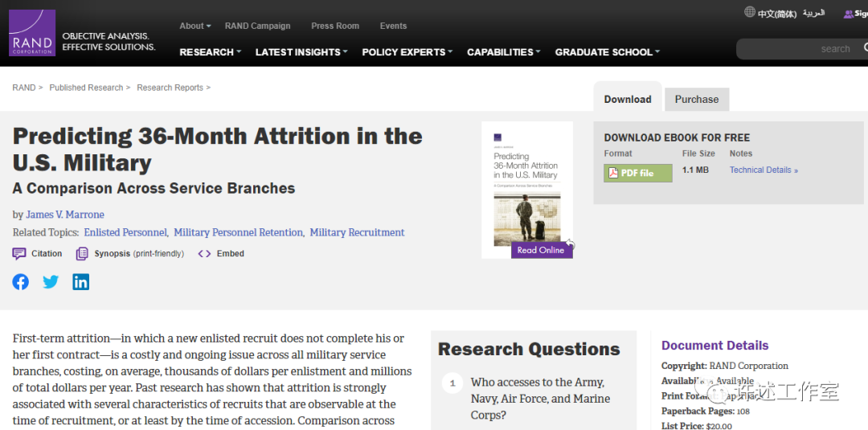The height and width of the screenshot is (430, 868).
Task: Click the Synopsis document icon
Action: pyautogui.click(x=82, y=253)
